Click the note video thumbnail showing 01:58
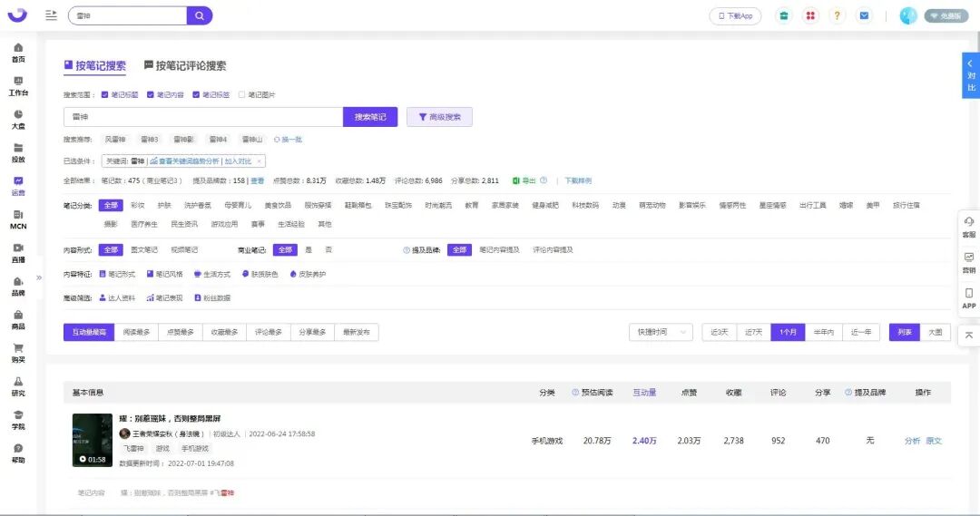 92,440
